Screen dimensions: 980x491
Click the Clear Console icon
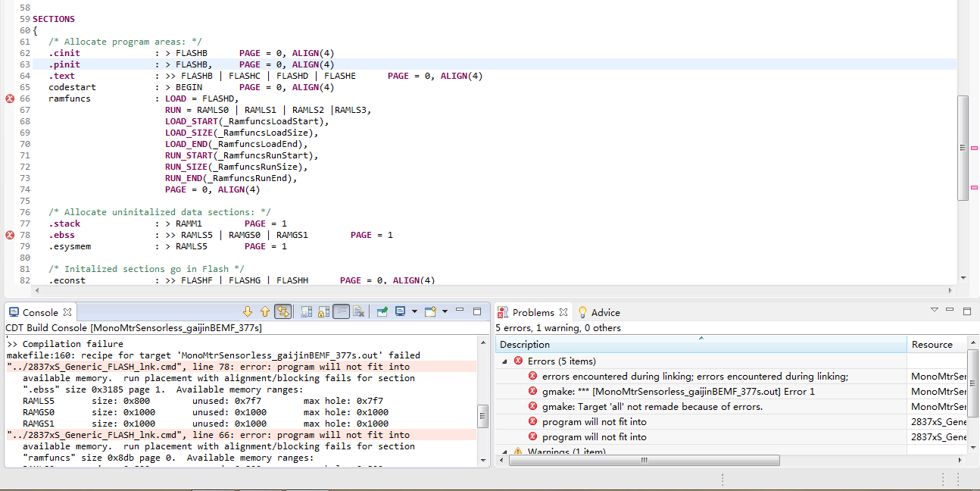[359, 311]
